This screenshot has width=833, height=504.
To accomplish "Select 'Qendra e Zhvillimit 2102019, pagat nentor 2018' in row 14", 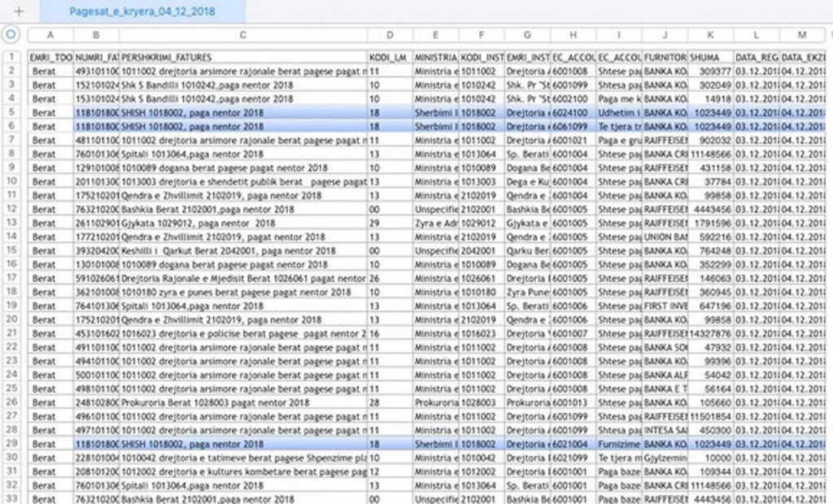I will coord(242,237).
